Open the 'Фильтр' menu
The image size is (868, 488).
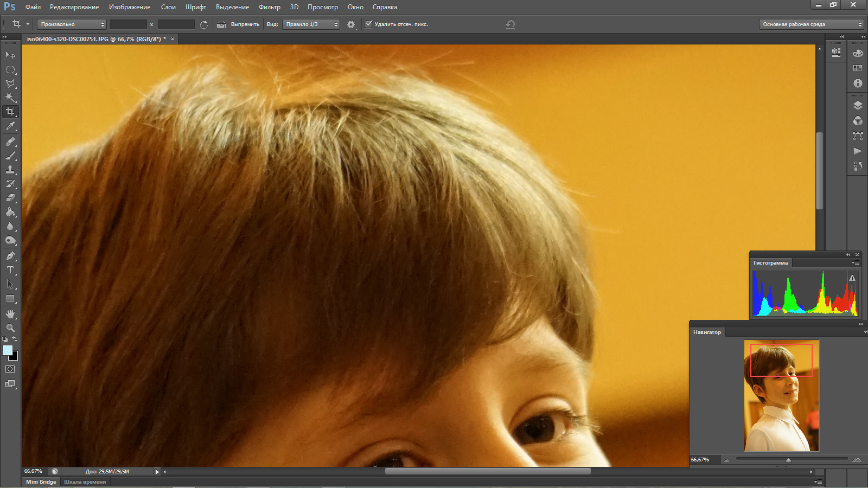269,7
